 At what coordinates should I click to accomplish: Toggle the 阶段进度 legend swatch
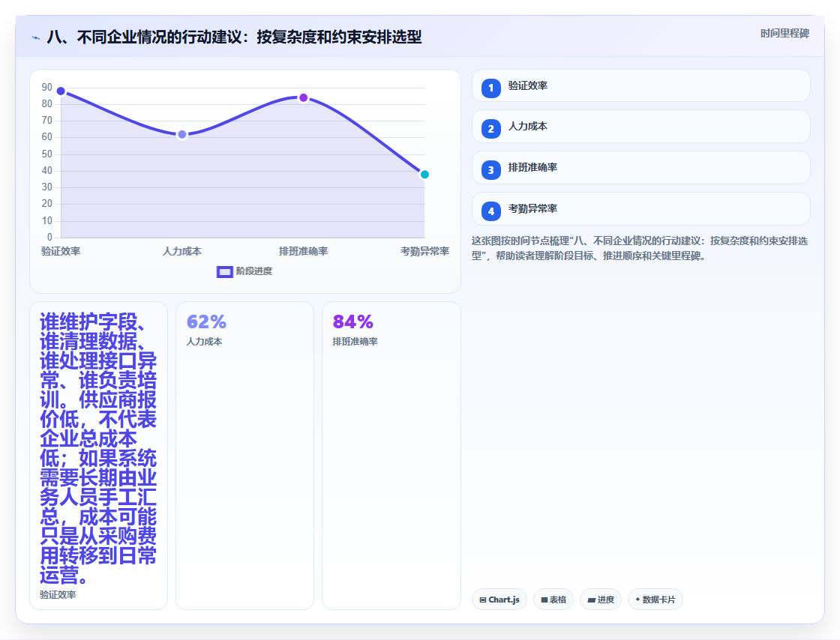coord(224,272)
